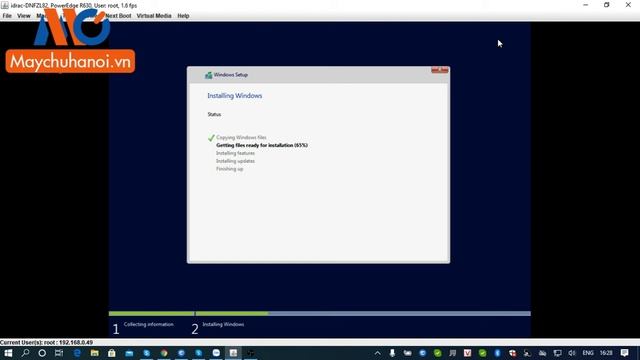
Task: Open volume speaker tray icon
Action: [x=572, y=353]
